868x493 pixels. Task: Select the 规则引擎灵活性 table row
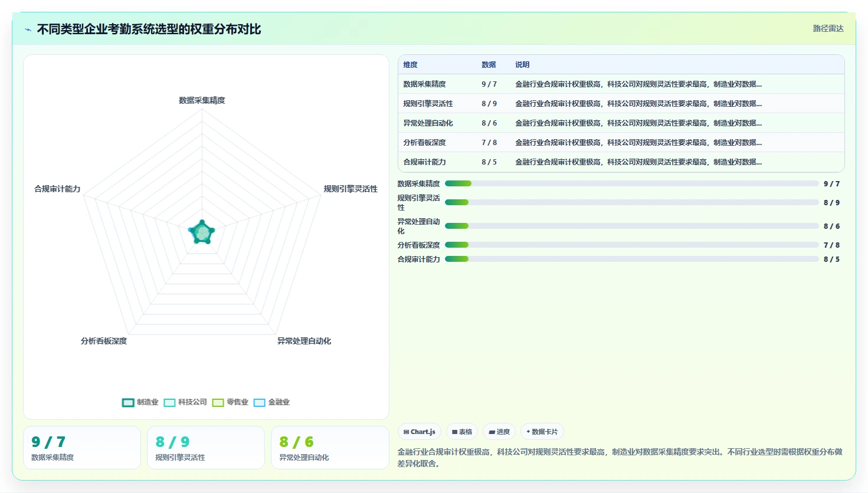coord(621,104)
